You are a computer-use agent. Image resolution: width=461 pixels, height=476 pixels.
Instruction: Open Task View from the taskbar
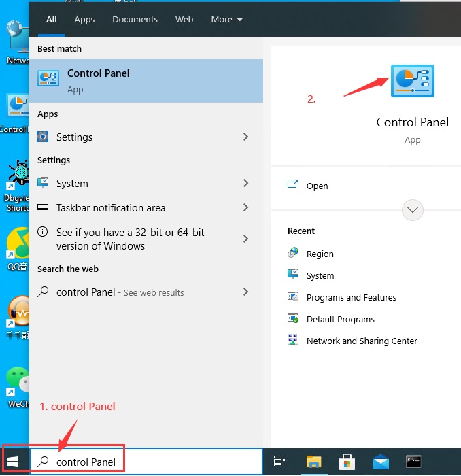point(279,462)
